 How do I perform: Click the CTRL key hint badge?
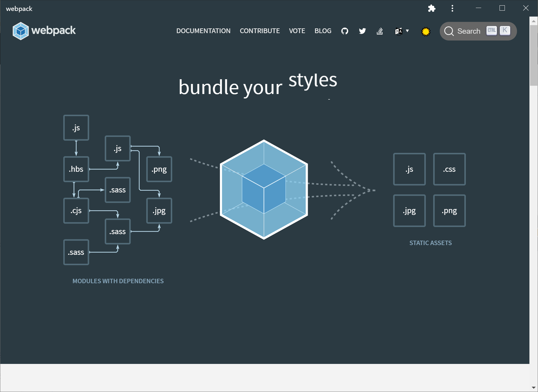click(x=492, y=30)
